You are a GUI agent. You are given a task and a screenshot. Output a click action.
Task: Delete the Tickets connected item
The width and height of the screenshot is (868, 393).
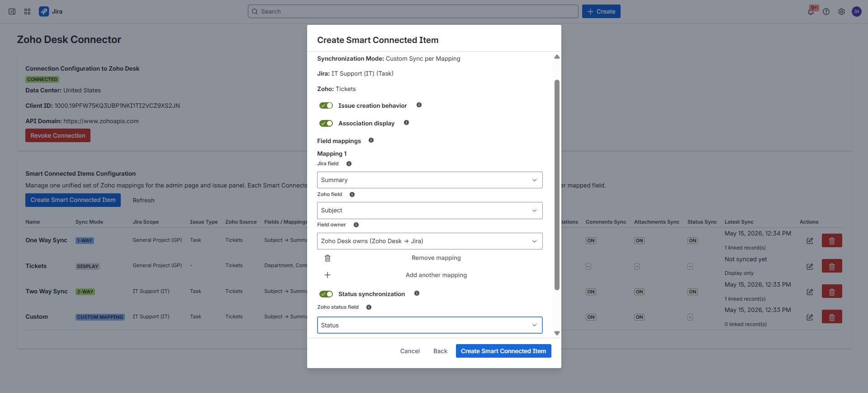pos(832,266)
